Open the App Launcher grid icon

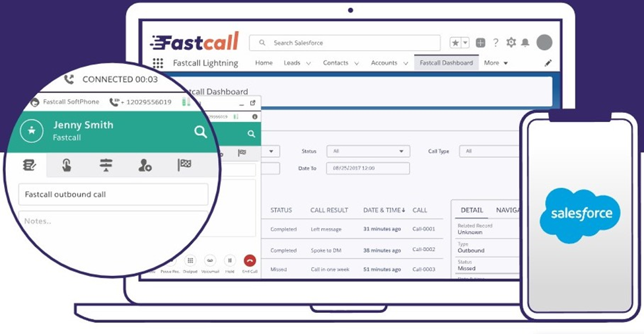(158, 63)
